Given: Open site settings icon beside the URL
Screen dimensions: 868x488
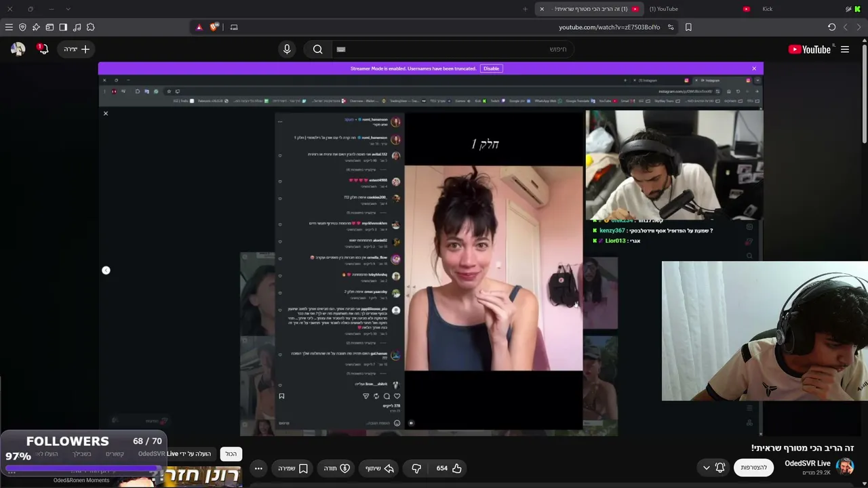Looking at the screenshot, I should pos(671,27).
